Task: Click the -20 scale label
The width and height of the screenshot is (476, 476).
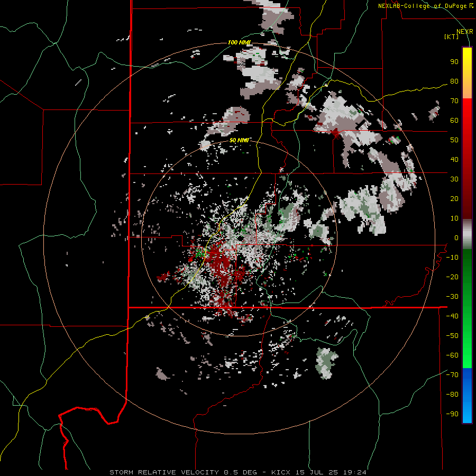Action: 452,277
